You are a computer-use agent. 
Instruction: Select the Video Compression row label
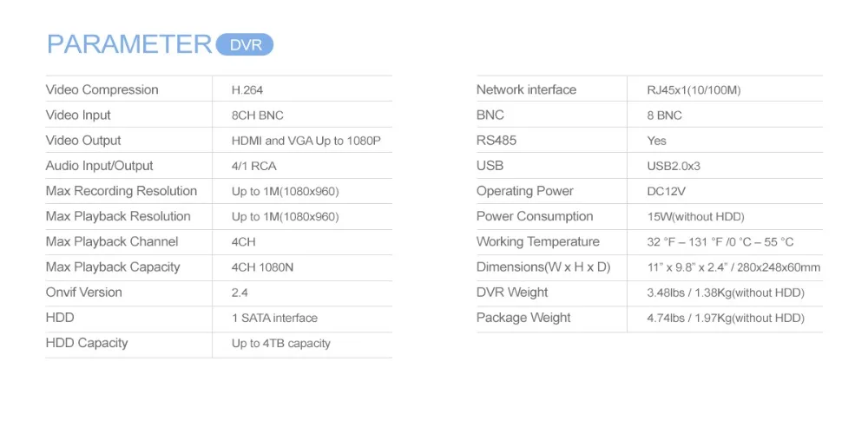click(102, 89)
